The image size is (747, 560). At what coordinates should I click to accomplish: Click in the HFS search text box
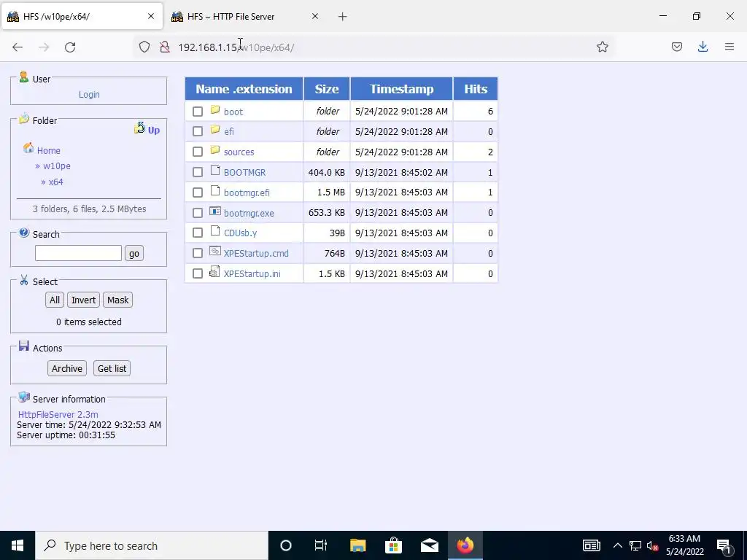point(78,253)
